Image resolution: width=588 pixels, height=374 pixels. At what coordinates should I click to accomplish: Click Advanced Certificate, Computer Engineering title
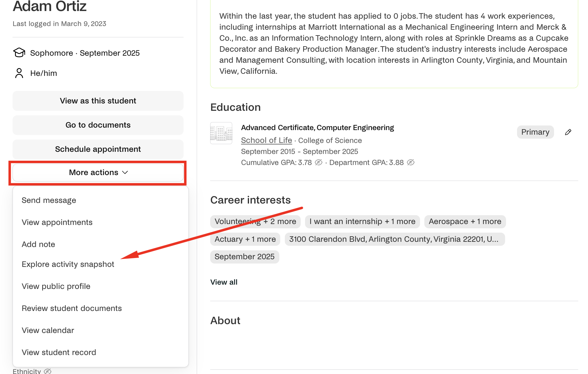coord(318,128)
